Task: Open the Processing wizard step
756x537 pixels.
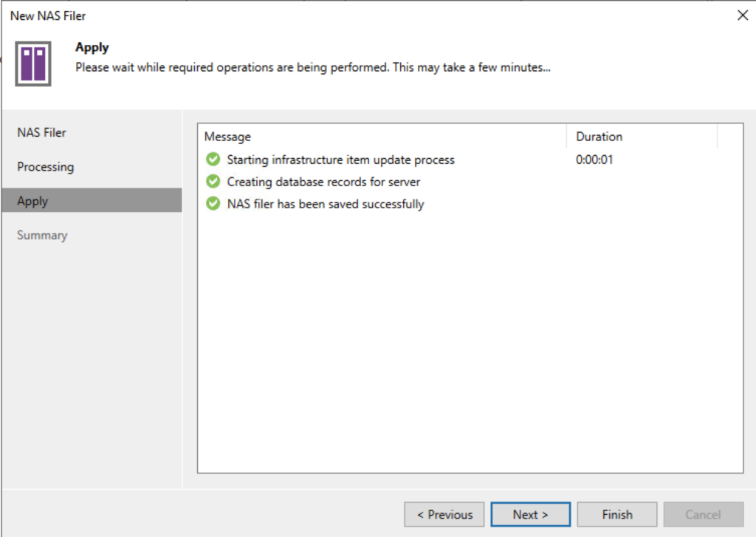Action: click(46, 167)
